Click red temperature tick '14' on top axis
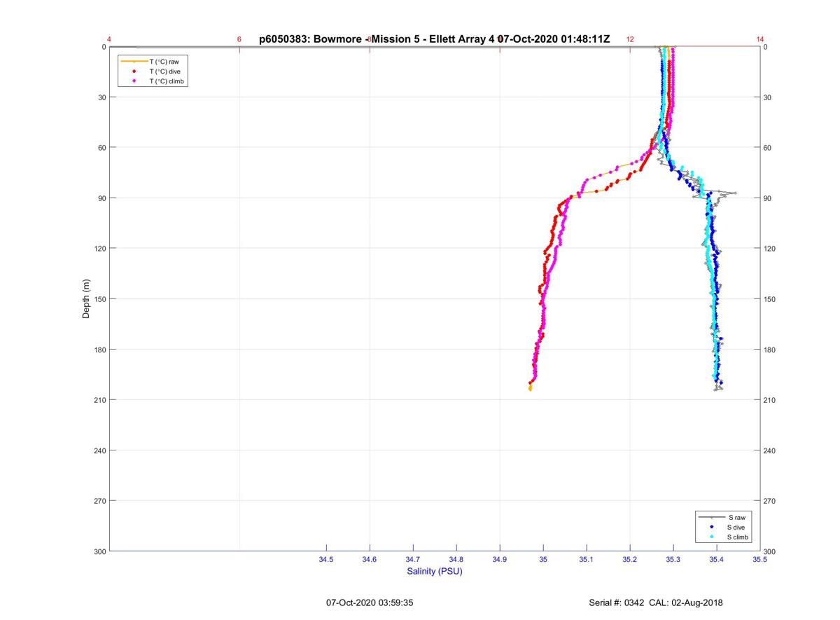This screenshot has height=620, width=840. 760,39
